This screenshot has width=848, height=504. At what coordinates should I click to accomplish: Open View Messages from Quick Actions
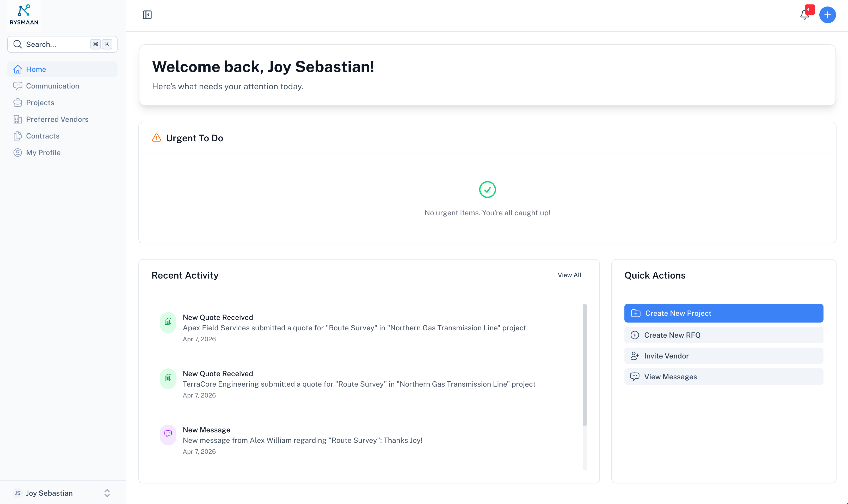[723, 376]
